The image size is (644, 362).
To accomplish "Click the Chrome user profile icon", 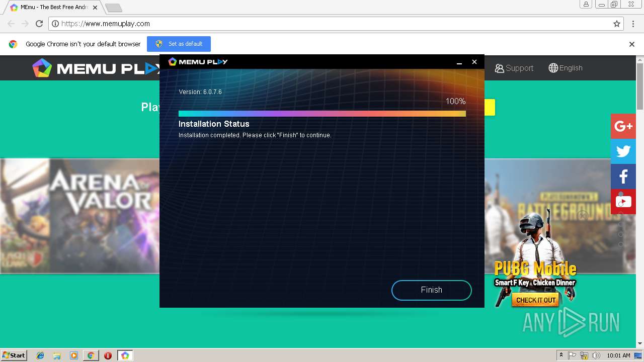I will pos(586,5).
